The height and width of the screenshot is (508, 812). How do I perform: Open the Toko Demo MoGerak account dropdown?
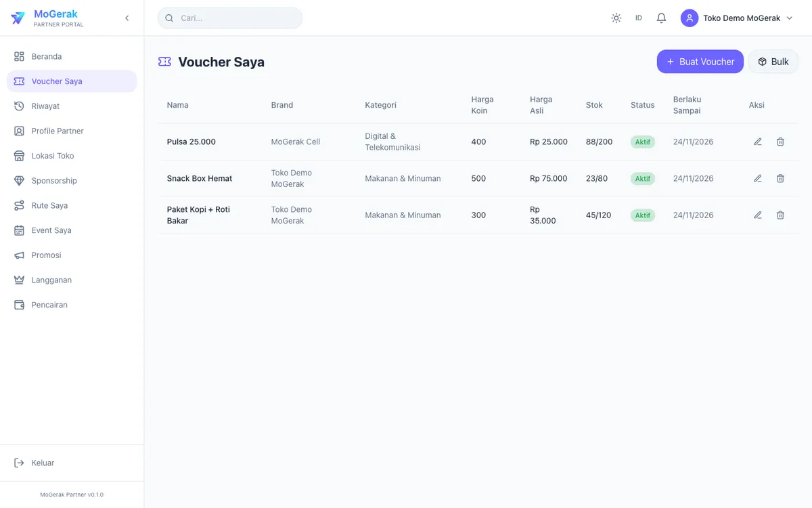(x=737, y=18)
